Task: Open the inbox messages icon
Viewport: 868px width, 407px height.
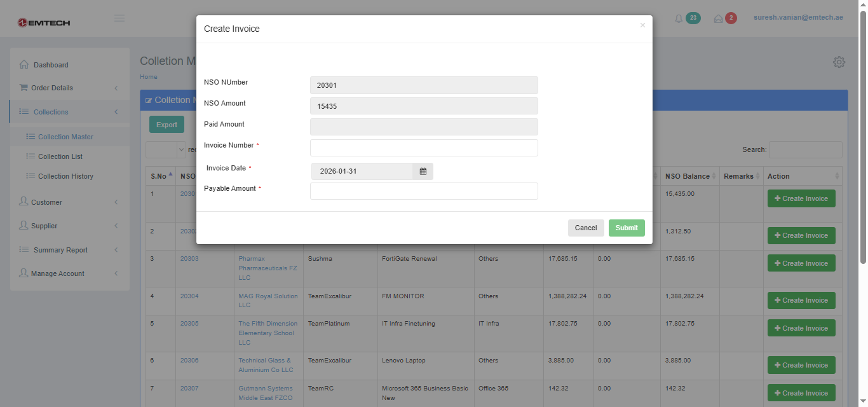Action: coord(719,18)
